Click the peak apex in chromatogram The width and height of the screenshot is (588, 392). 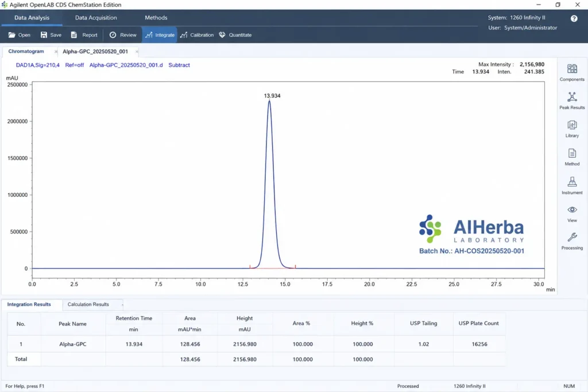click(269, 101)
